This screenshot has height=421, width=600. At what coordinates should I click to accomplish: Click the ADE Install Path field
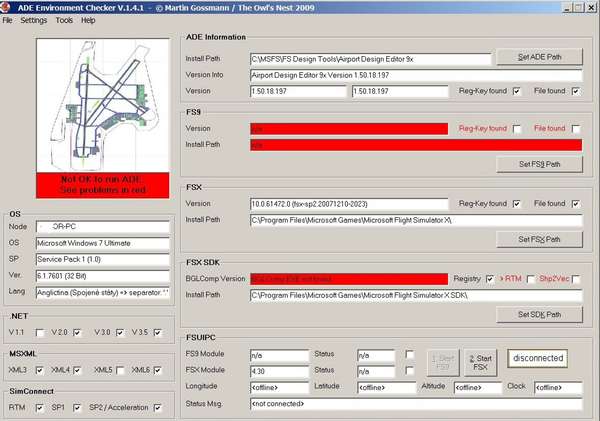point(370,57)
